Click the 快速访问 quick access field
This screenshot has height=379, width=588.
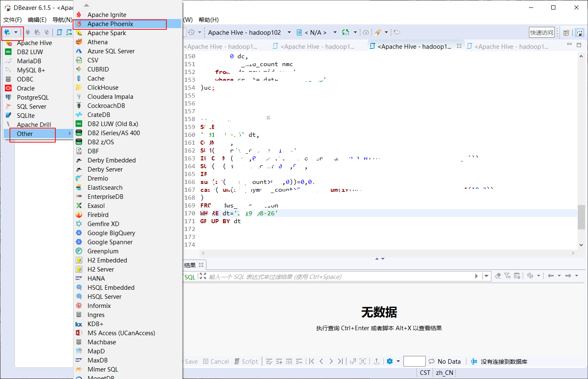542,33
